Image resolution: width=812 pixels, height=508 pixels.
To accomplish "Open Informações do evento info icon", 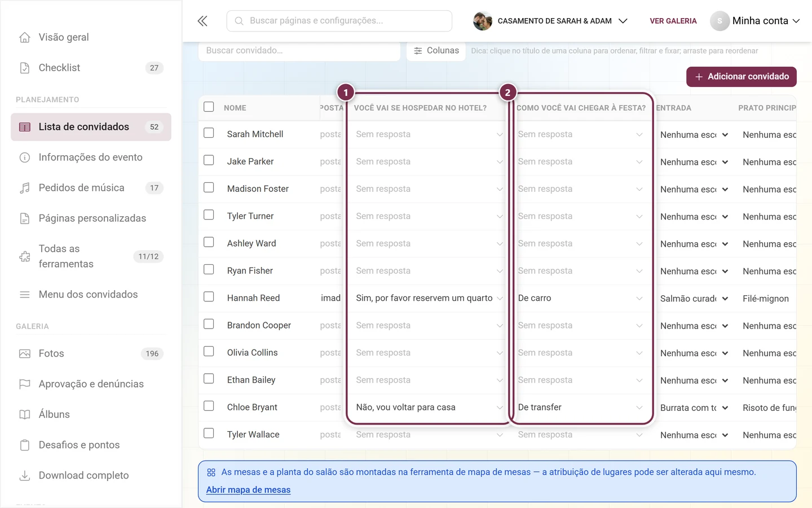I will 25,157.
